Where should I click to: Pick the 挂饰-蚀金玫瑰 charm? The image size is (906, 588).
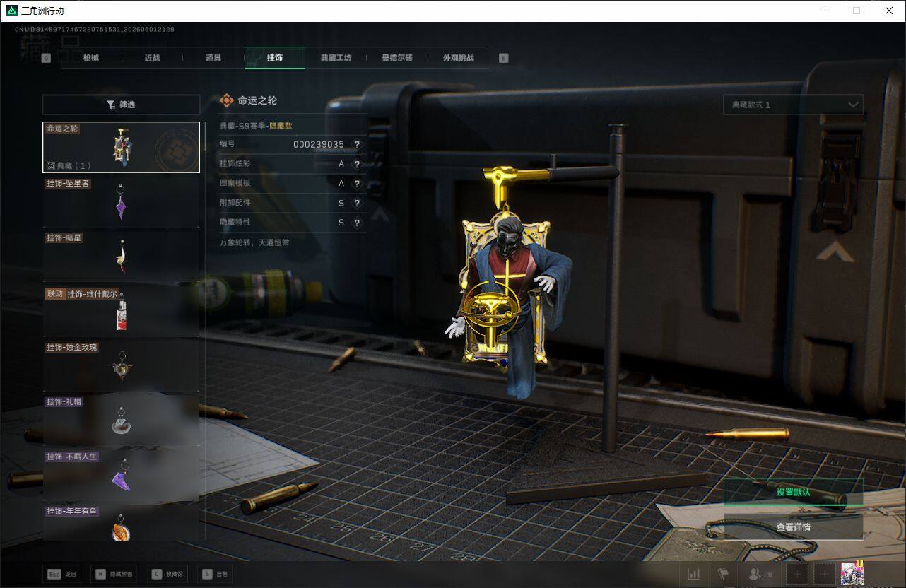pos(121,366)
